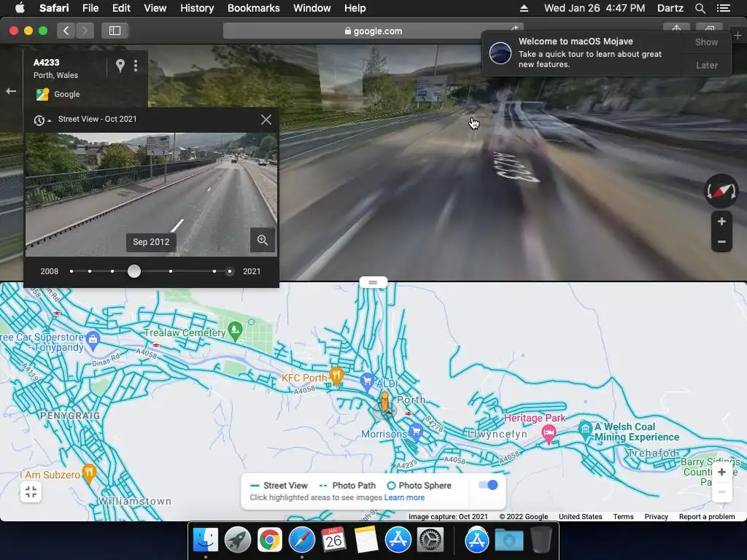Image resolution: width=747 pixels, height=560 pixels.
Task: Toggle the Street View layer switch off
Action: click(488, 485)
